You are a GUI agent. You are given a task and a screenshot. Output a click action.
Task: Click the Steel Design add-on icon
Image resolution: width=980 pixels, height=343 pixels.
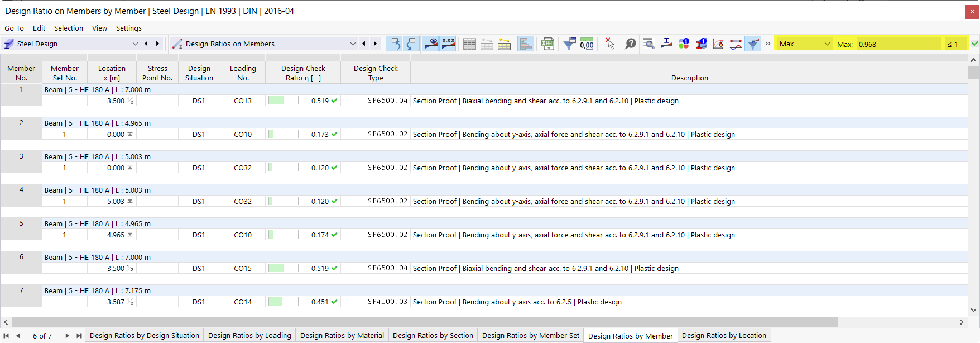[x=9, y=44]
